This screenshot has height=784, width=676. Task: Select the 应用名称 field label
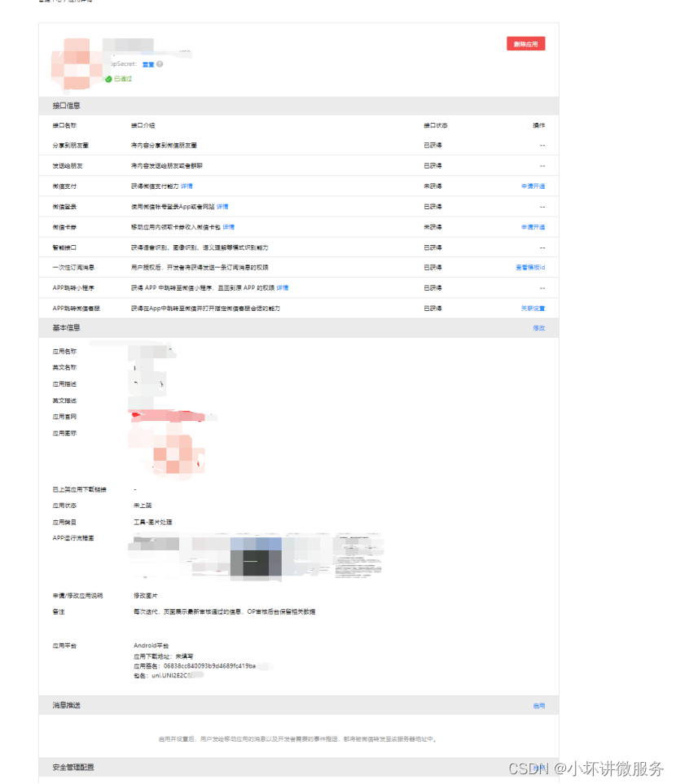coord(64,352)
